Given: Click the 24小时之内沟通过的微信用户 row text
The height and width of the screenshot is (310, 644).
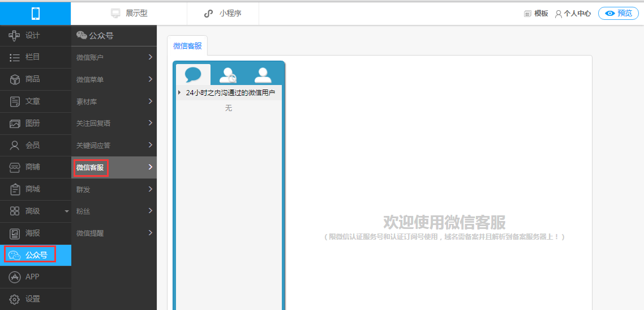Looking at the screenshot, I should [230, 93].
